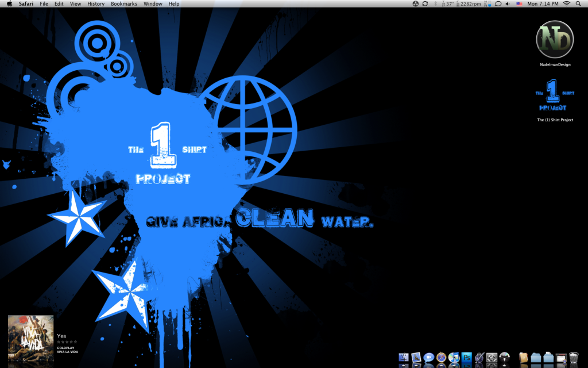Screen dimensions: 588x368
Task: Open the Bluetooth status menu
Action: [435, 4]
